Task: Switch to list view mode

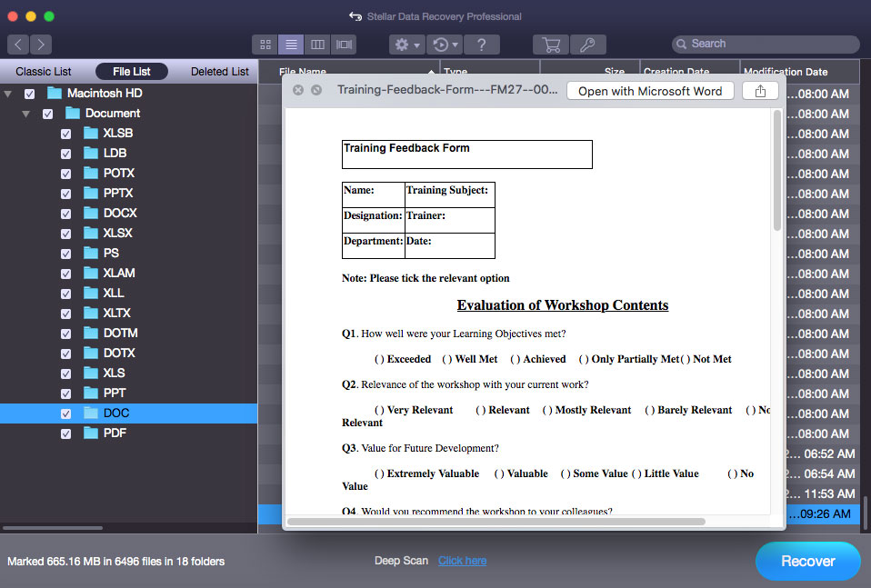Action: [291, 45]
